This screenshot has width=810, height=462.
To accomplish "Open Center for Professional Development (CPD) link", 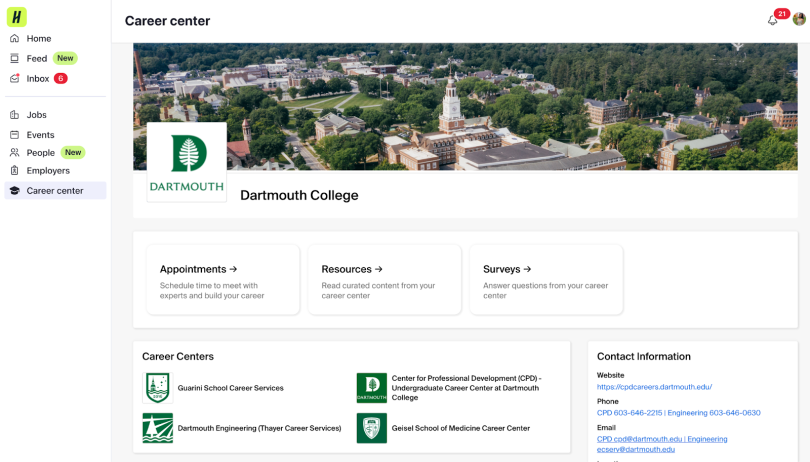I will point(466,388).
